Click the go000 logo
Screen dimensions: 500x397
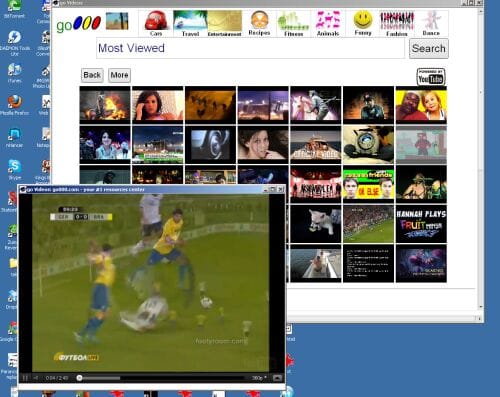click(78, 24)
